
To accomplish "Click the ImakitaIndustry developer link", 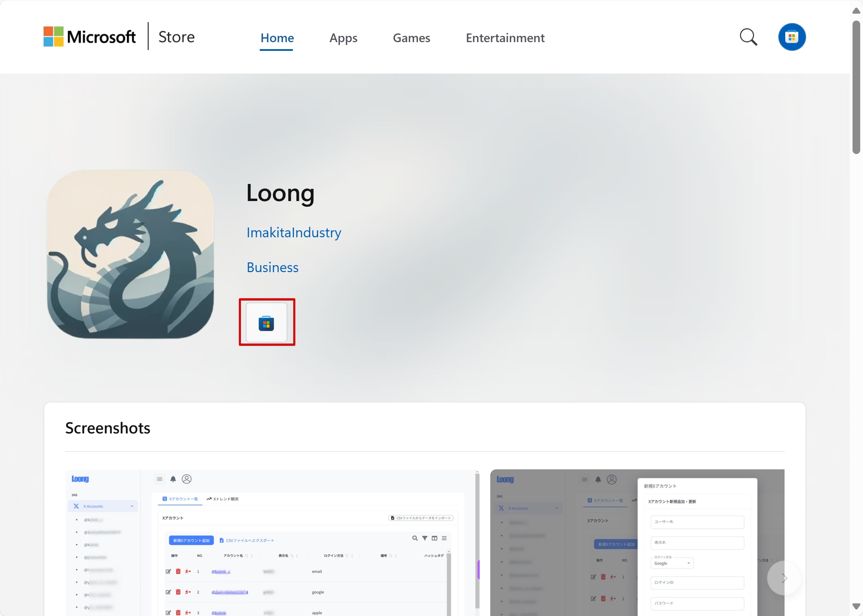I will click(x=294, y=232).
